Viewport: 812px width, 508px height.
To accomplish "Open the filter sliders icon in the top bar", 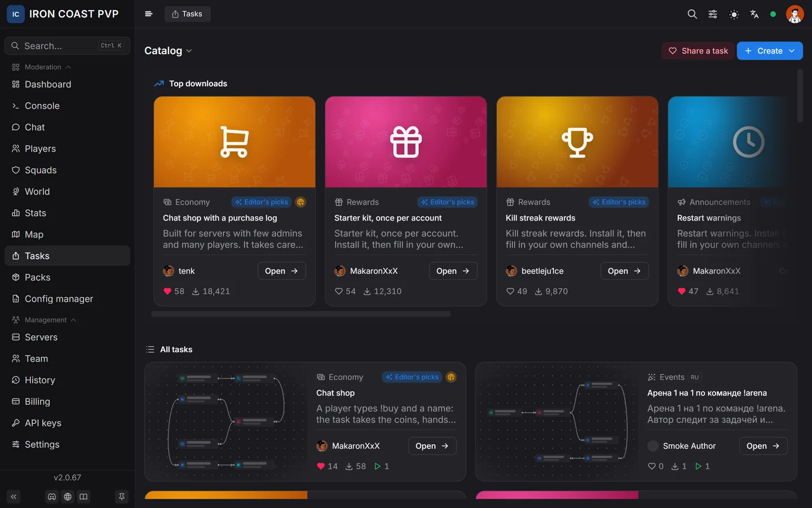I will coord(713,14).
